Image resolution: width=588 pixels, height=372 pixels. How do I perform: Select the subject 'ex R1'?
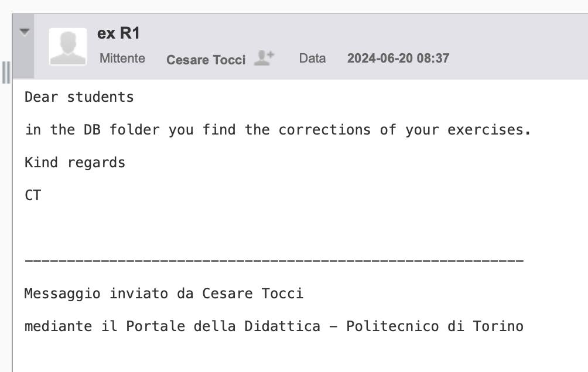point(118,33)
